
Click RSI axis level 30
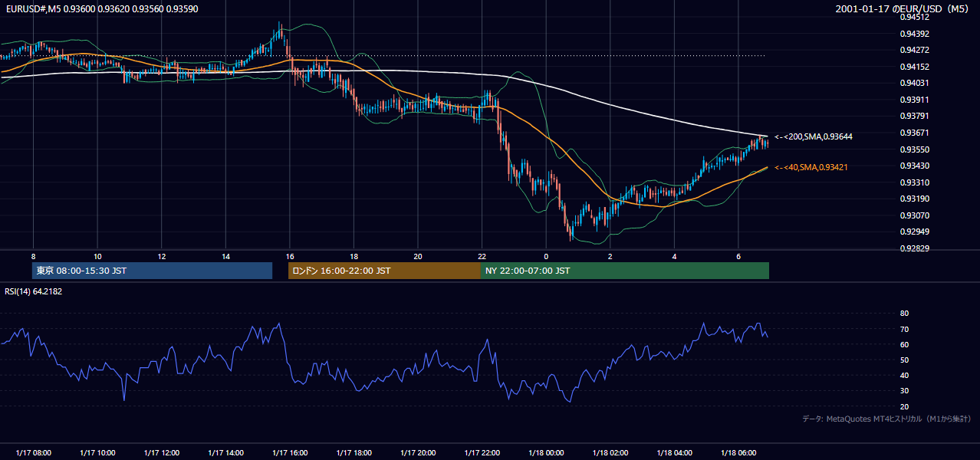tap(904, 391)
